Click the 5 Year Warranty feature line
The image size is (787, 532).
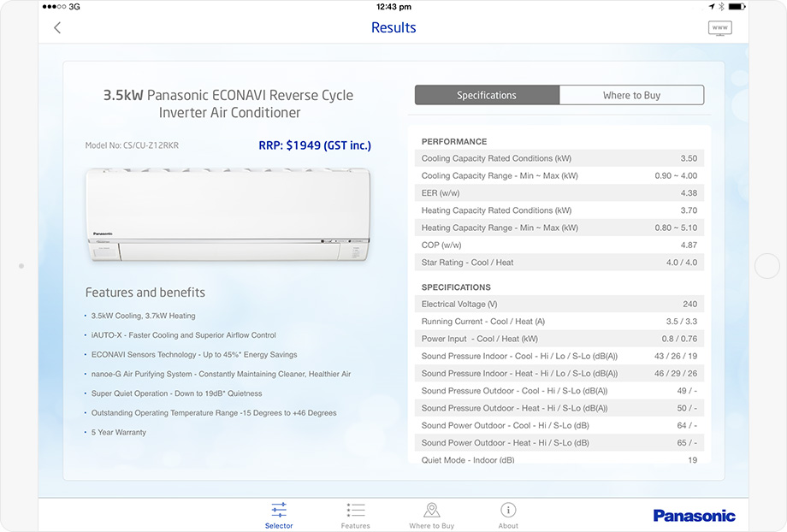click(118, 432)
